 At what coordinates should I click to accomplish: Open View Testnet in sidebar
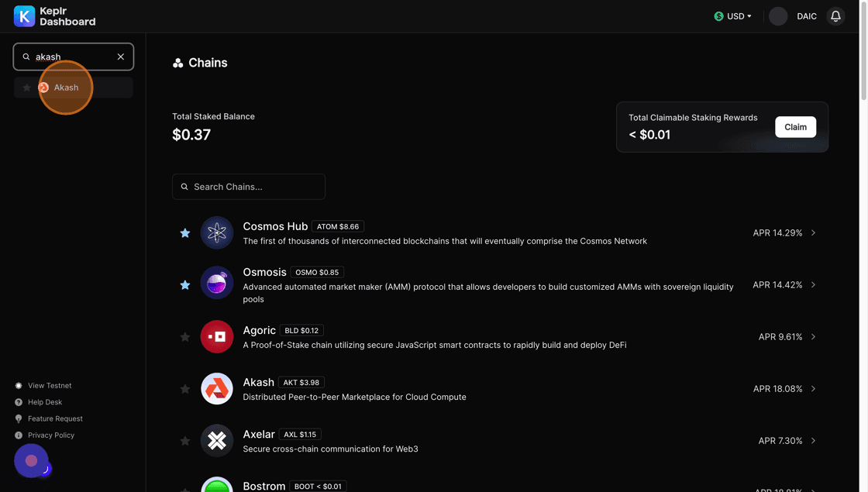coord(50,386)
